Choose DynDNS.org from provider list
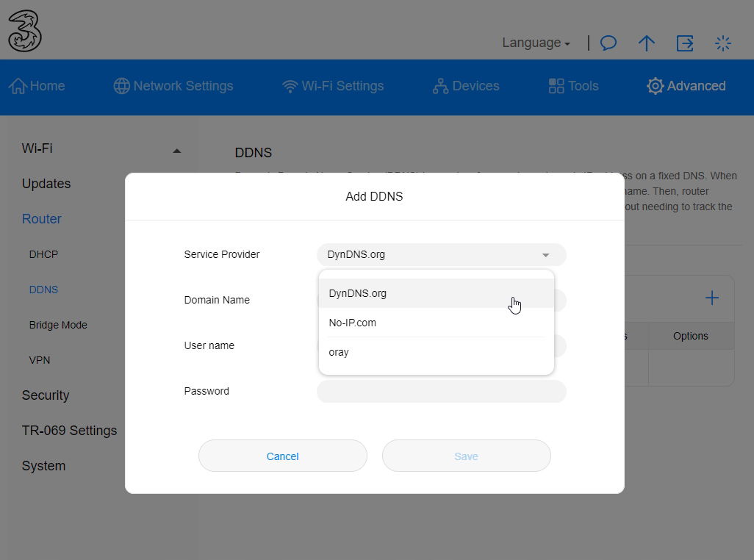 click(437, 293)
